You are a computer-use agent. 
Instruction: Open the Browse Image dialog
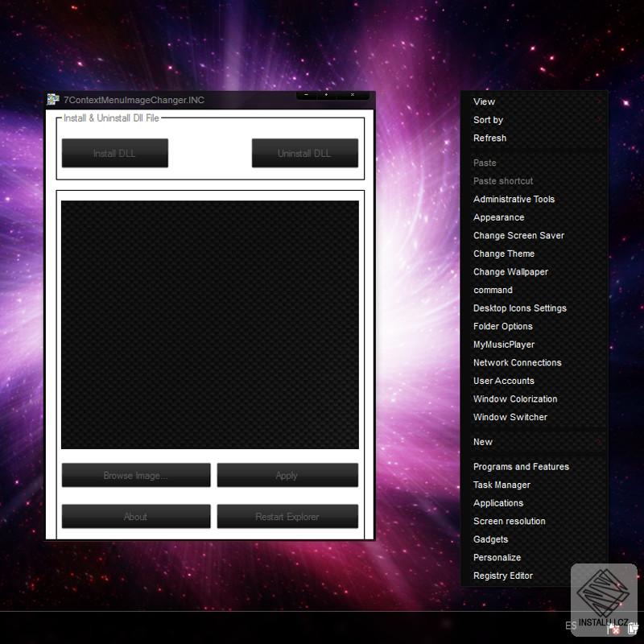[136, 475]
